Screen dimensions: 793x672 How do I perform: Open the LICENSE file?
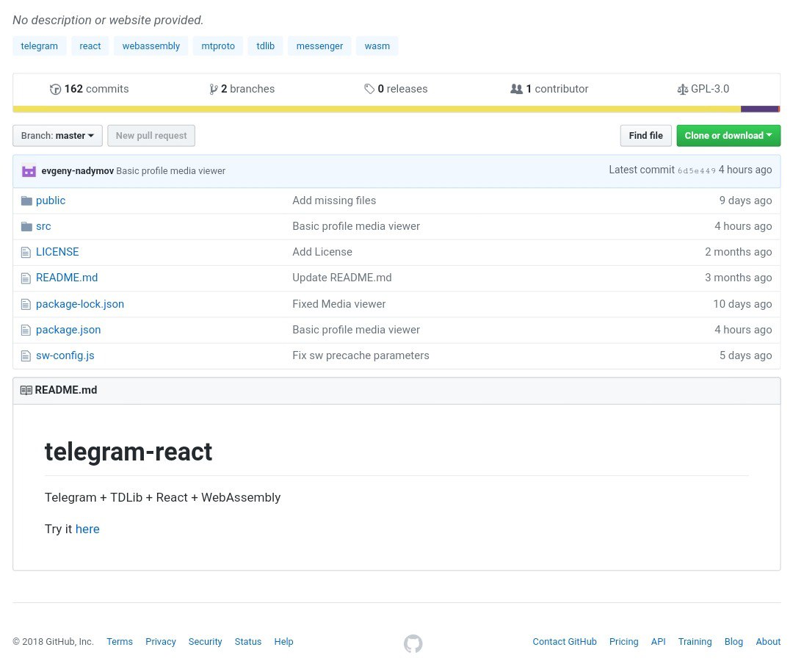(x=57, y=252)
